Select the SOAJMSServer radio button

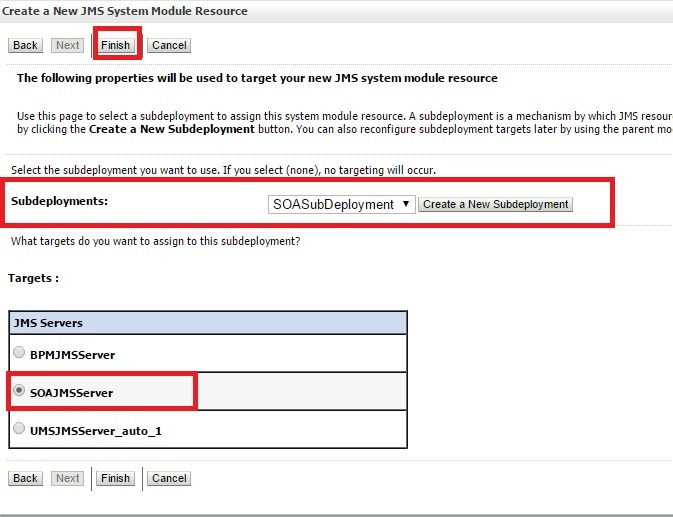click(x=19, y=391)
